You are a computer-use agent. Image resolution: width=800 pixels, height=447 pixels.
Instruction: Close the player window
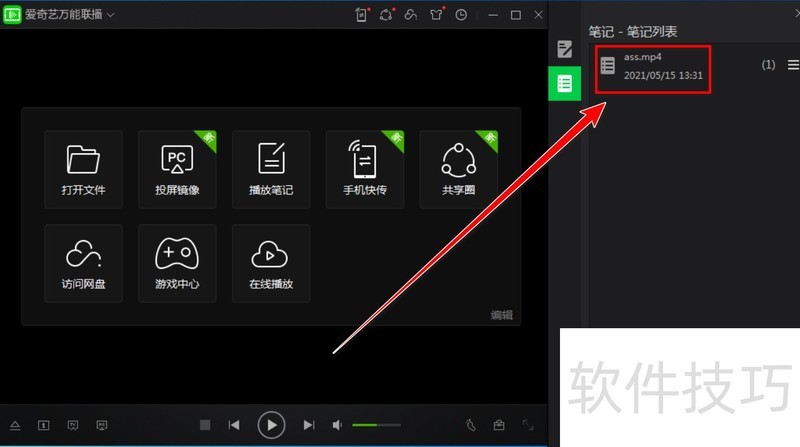pyautogui.click(x=538, y=15)
